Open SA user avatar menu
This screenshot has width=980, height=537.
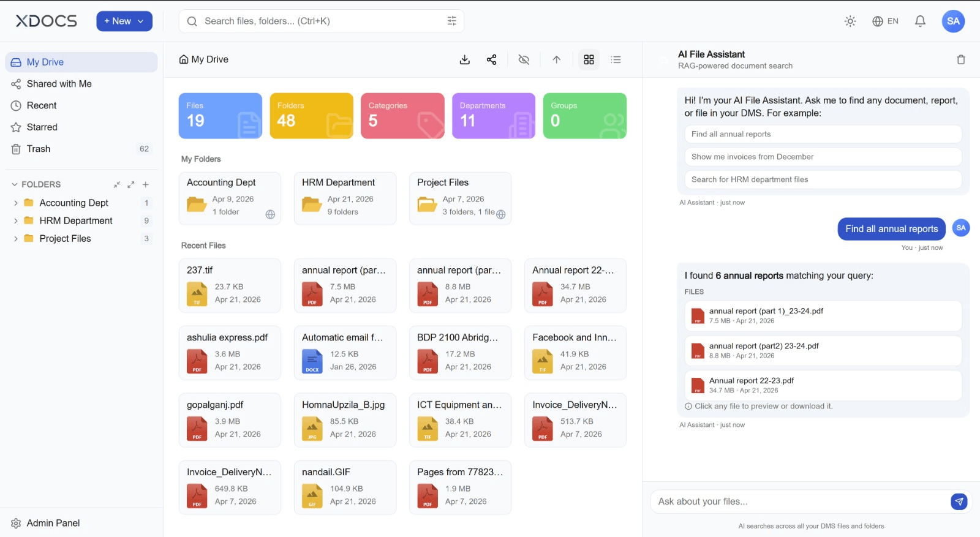coord(953,21)
